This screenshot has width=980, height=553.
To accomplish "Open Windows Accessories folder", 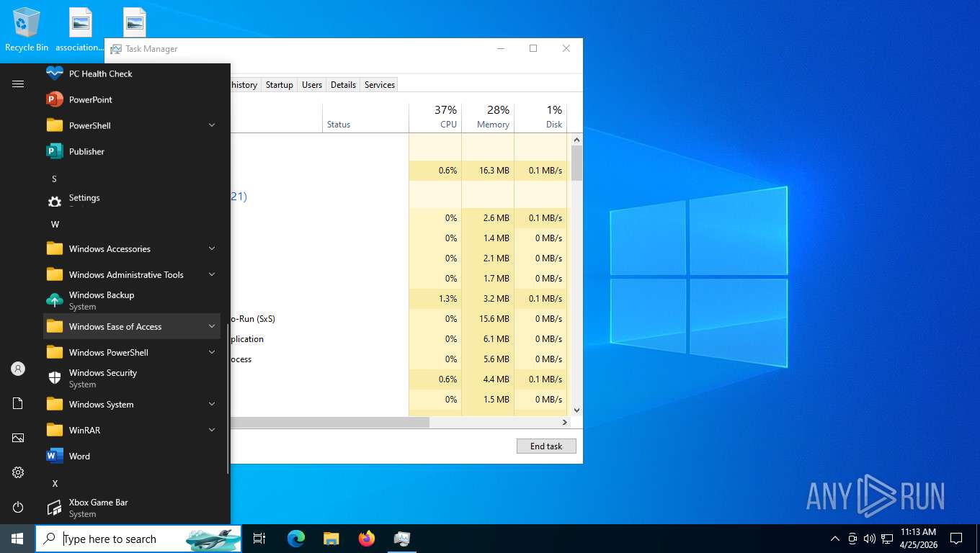I will tap(133, 248).
